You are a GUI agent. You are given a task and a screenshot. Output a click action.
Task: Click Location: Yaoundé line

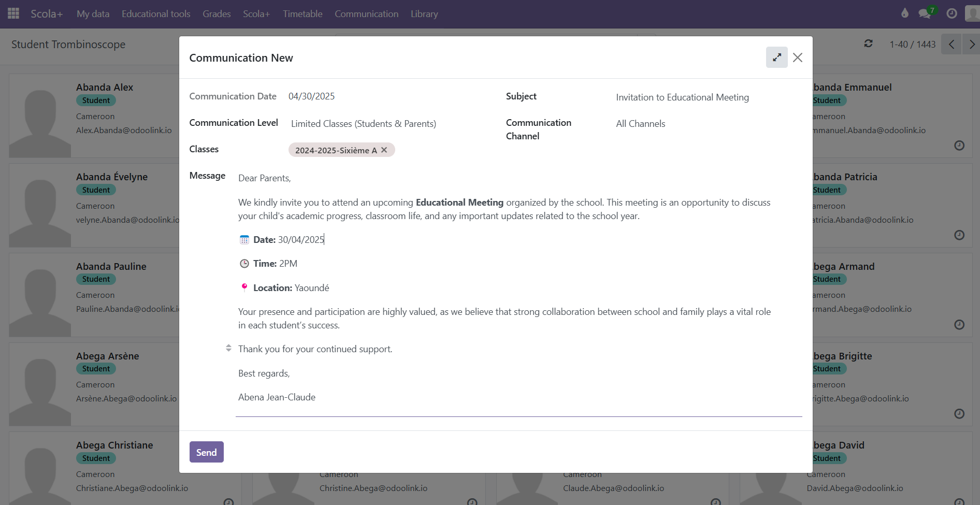tap(291, 288)
